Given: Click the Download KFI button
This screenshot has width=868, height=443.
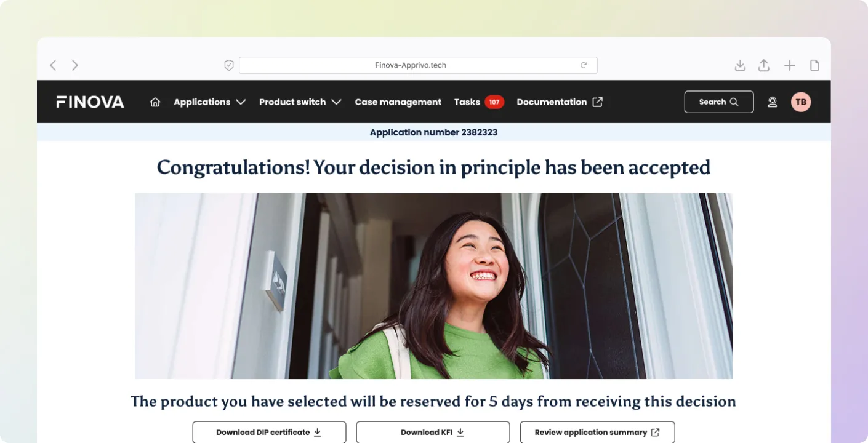Looking at the screenshot, I should [x=433, y=432].
